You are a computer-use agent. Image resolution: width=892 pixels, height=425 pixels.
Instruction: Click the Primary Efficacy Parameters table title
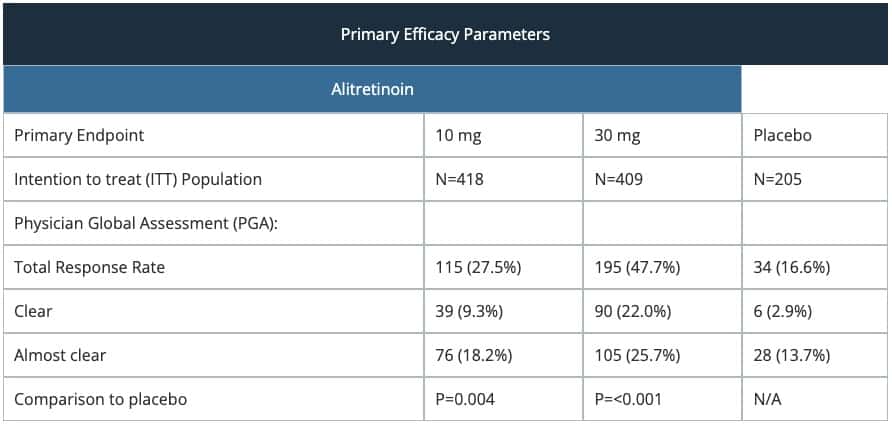(x=445, y=34)
